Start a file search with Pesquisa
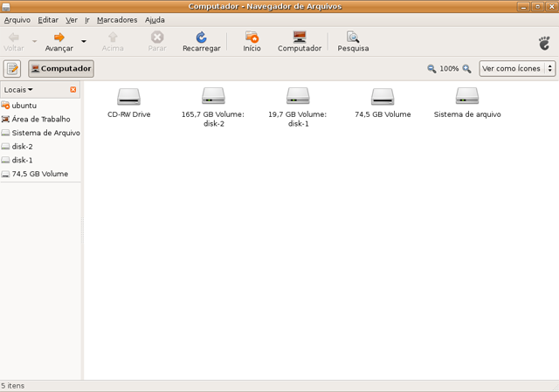Image resolution: width=559 pixels, height=392 pixels. point(353,42)
